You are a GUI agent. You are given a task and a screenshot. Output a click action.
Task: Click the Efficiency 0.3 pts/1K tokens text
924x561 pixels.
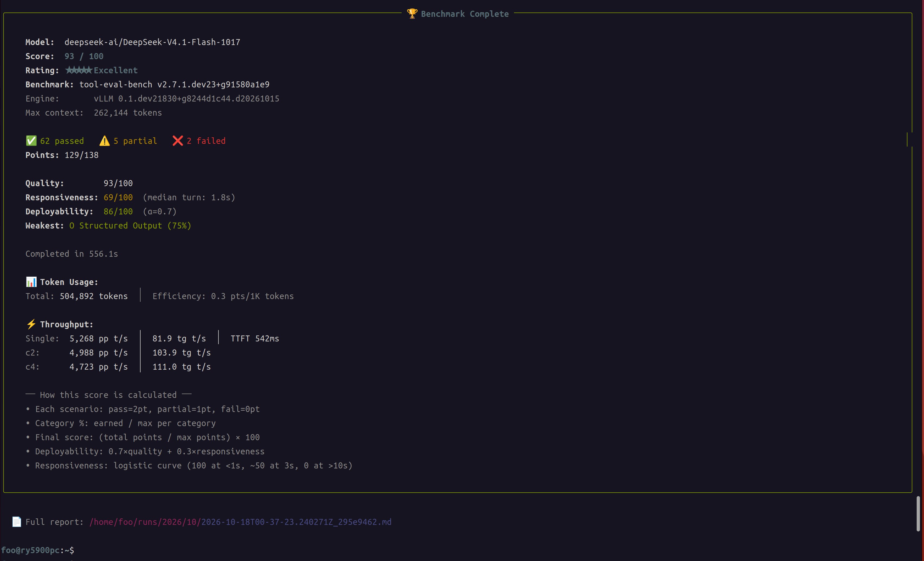223,296
